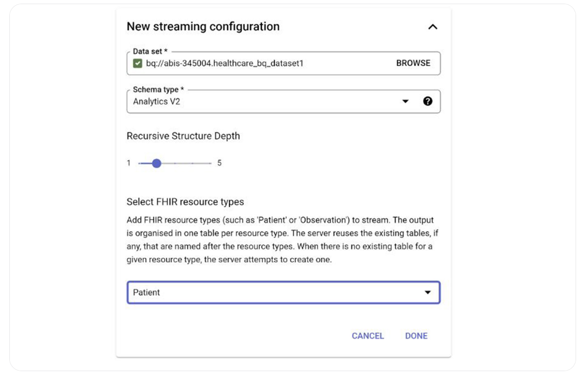Open the FHIR resource types dropdown arrow
588x382 pixels.
coord(428,292)
